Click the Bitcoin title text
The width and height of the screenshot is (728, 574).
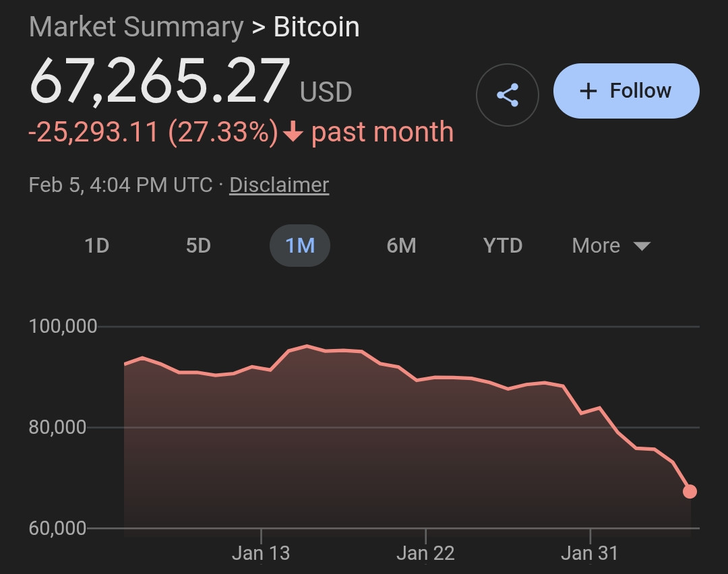(316, 27)
